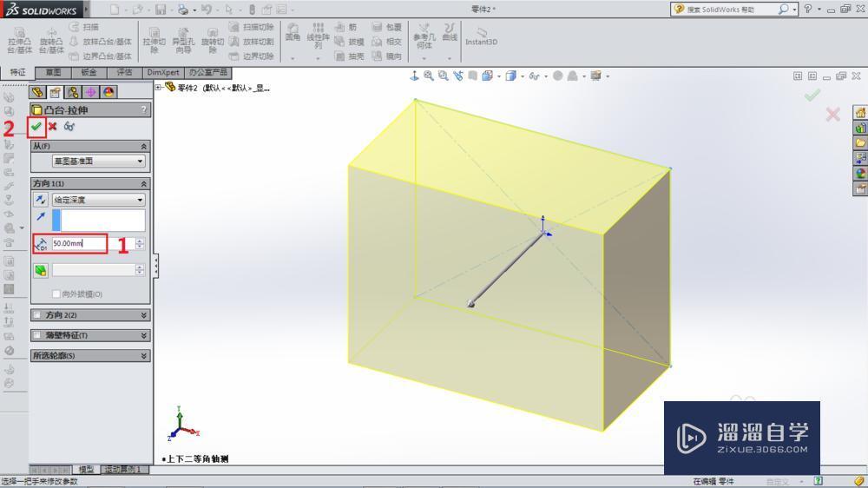Pick the 相交 intersect tool
868x488 pixels.
[x=386, y=42]
